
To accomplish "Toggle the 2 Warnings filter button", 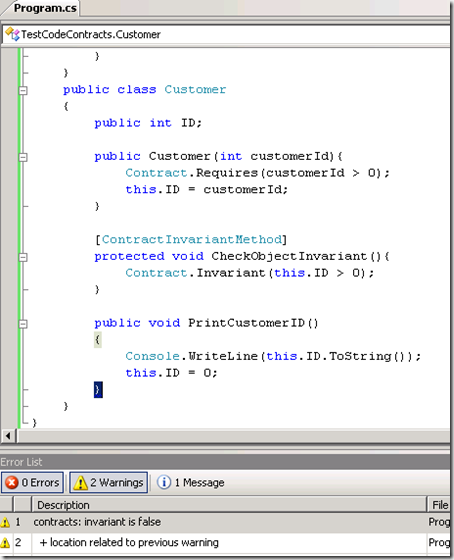I will [108, 482].
